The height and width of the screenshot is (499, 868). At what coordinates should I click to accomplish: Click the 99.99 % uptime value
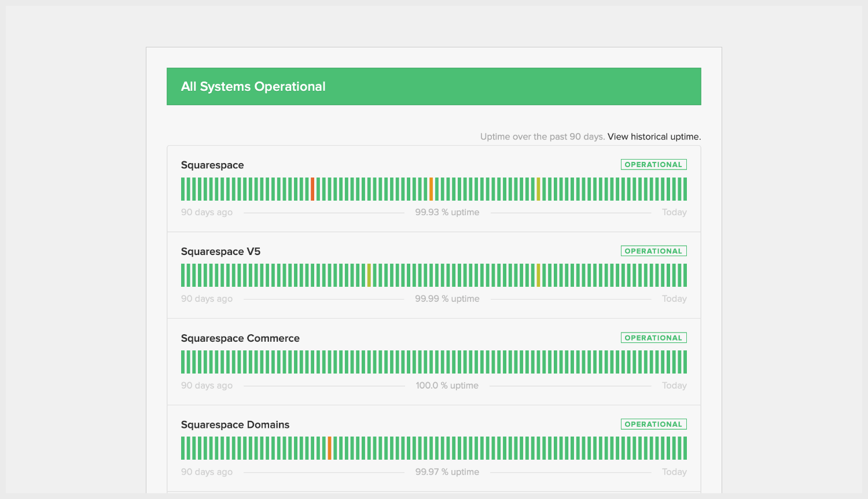coord(447,299)
